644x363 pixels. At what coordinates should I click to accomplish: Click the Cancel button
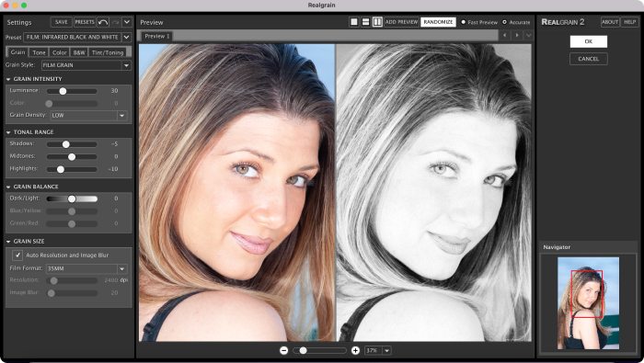(x=589, y=59)
